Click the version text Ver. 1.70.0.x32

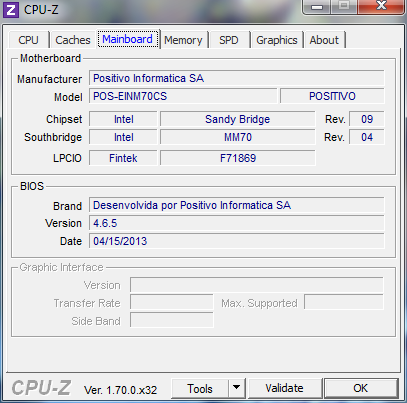[x=120, y=390]
